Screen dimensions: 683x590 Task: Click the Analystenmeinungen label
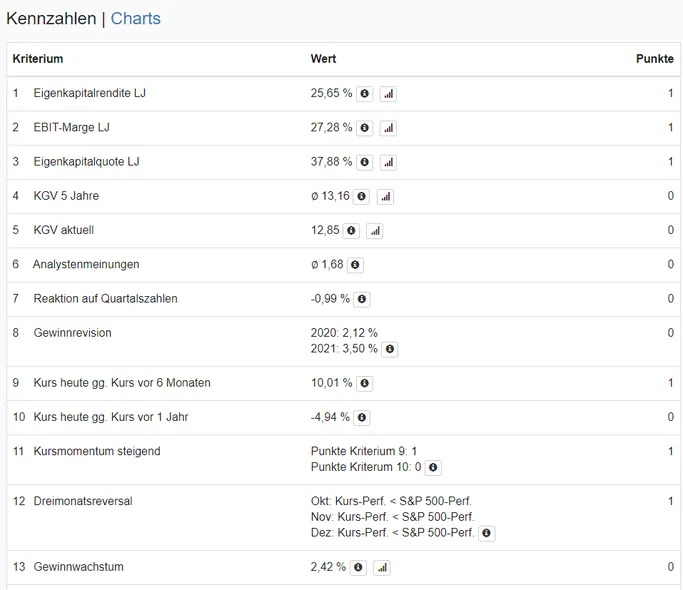click(86, 264)
